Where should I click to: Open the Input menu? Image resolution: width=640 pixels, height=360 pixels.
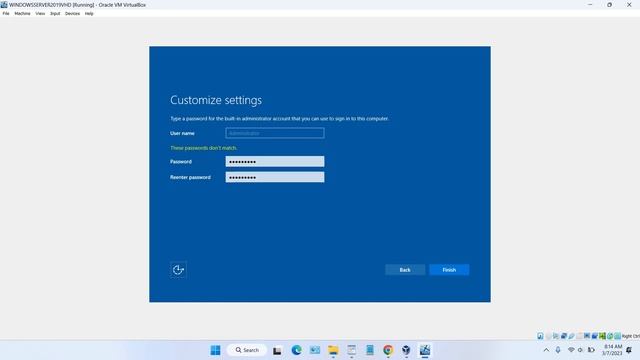pos(55,13)
